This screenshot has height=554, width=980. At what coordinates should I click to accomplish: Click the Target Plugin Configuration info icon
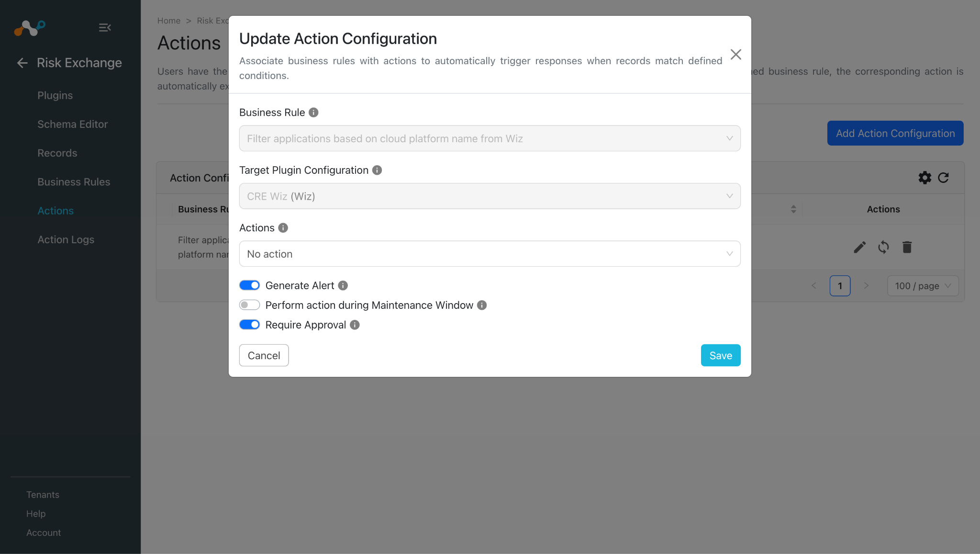(377, 170)
